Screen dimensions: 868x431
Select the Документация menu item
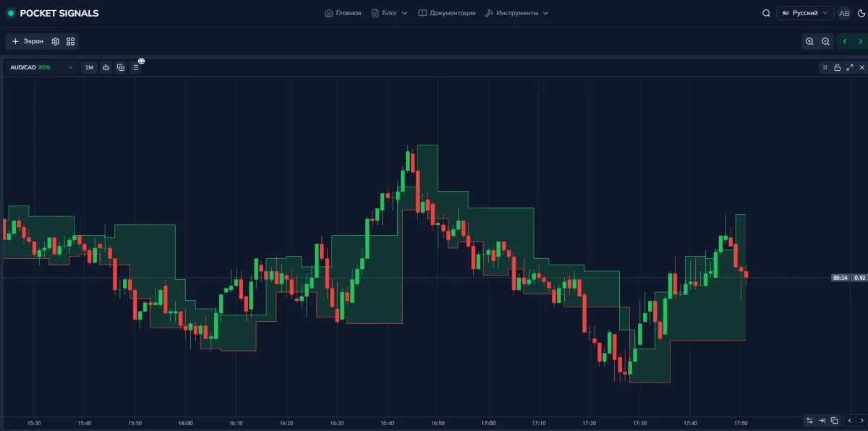(x=448, y=12)
